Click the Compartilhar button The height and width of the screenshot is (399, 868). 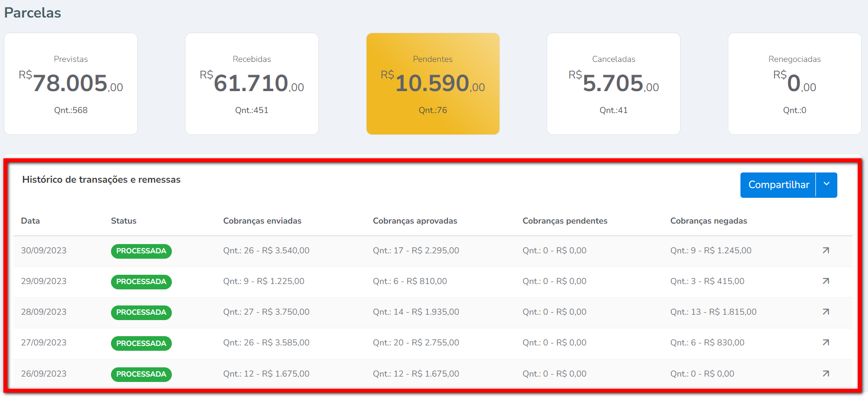(778, 185)
